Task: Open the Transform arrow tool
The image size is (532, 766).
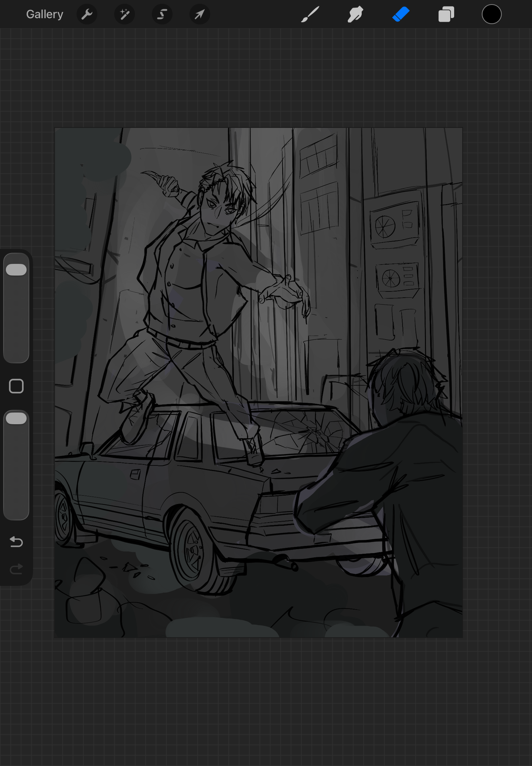Action: pos(199,14)
